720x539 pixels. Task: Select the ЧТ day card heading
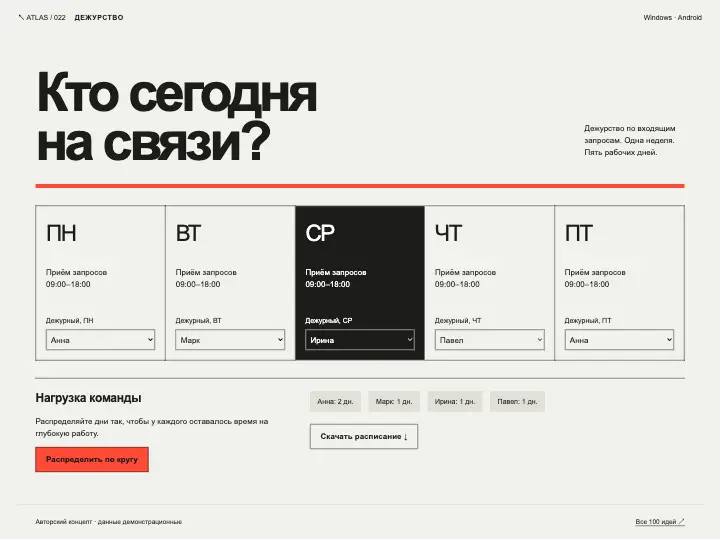tap(448, 233)
